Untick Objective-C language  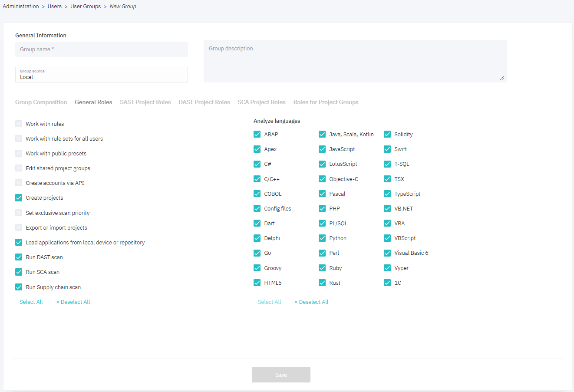click(x=322, y=179)
